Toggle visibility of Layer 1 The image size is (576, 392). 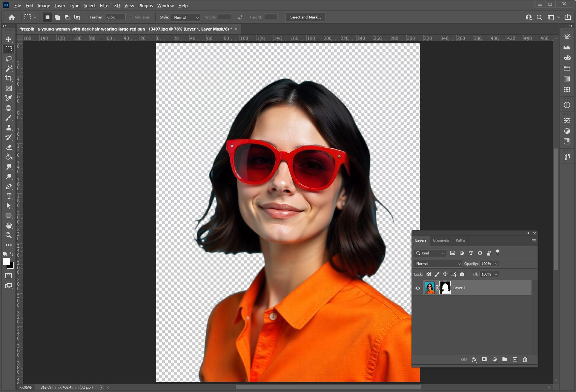[418, 288]
